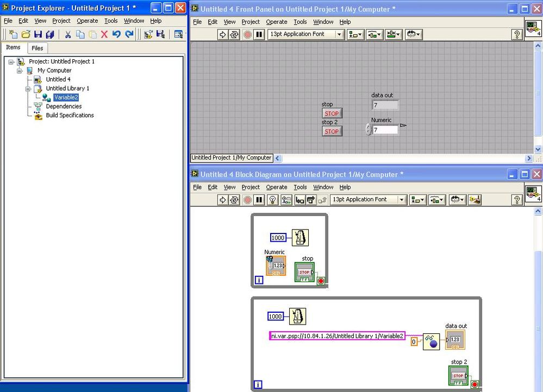Click Highlight Execution light bulb icon
Image resolution: width=543 pixels, height=392 pixels.
(273, 200)
